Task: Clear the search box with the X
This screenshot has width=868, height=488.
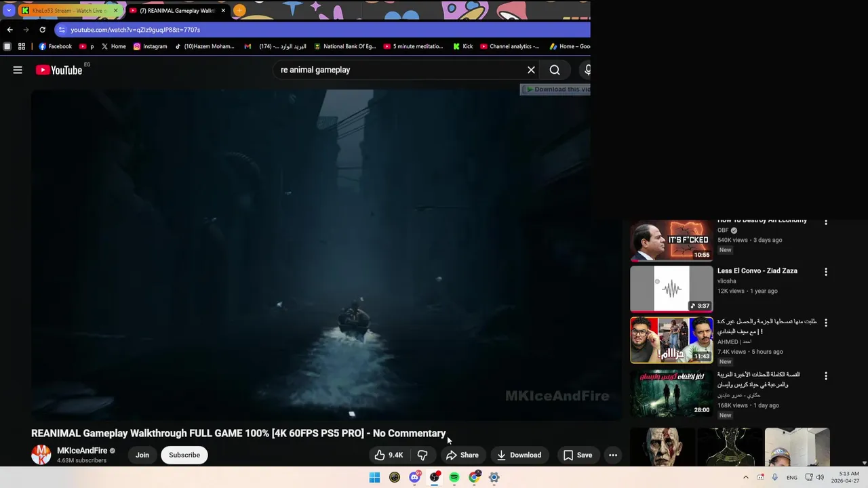Action: 531,70
